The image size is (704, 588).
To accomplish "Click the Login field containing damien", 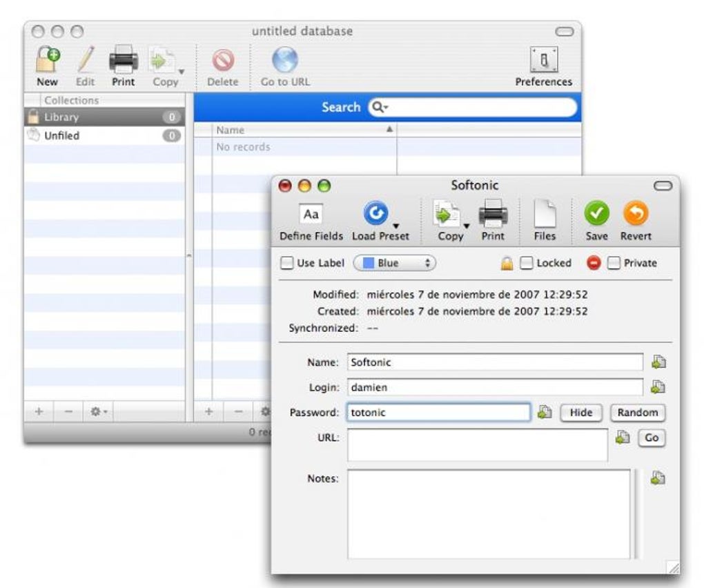I will coord(495,387).
